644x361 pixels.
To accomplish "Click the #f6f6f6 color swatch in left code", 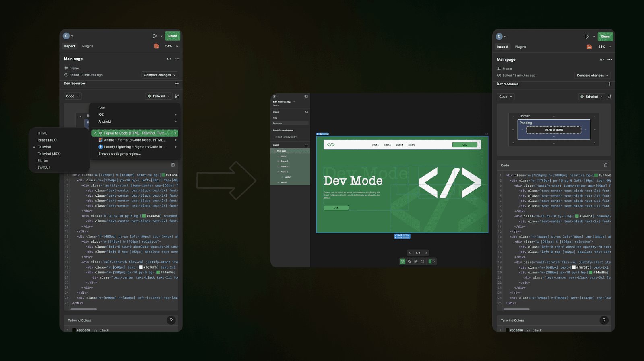I will [x=141, y=267].
